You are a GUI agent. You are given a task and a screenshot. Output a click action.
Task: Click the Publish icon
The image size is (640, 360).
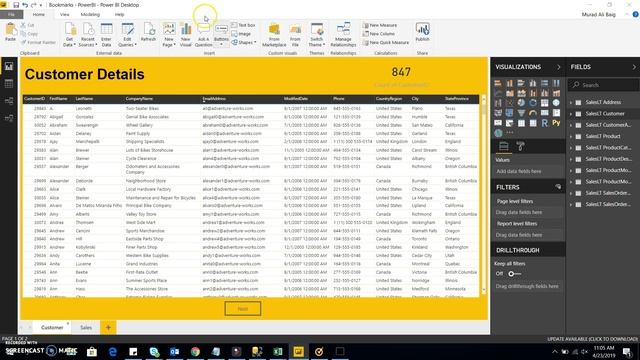click(422, 32)
